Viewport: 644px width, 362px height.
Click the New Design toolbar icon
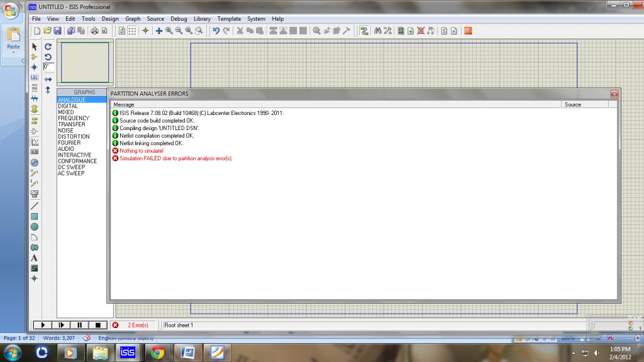[37, 31]
